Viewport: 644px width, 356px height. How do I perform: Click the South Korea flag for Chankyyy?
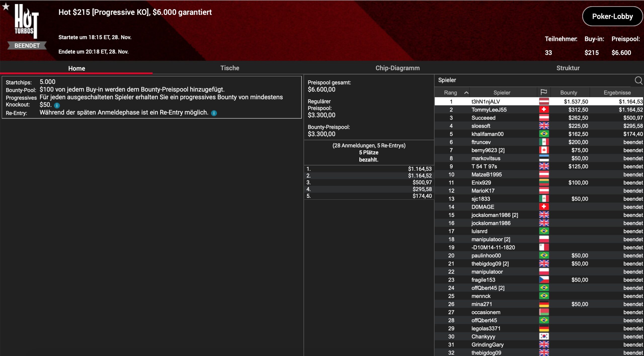pos(544,336)
